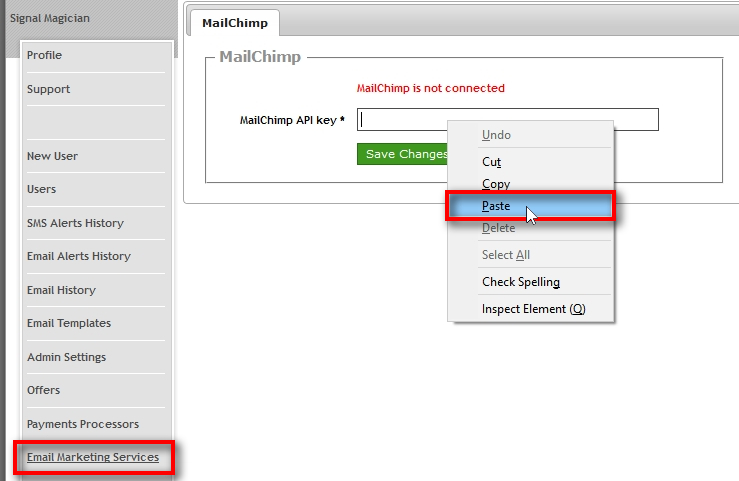View Email Alerts History page
This screenshot has height=481, width=739.
click(x=78, y=256)
